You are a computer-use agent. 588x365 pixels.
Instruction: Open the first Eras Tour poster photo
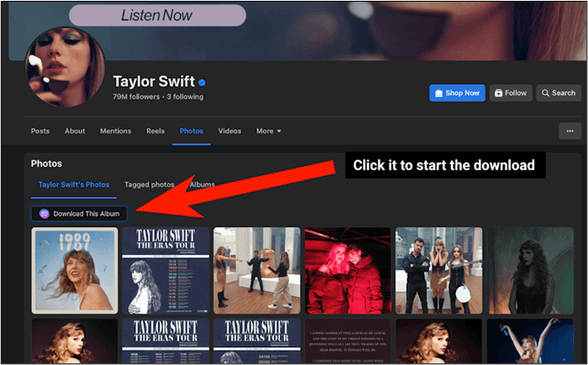(x=165, y=270)
